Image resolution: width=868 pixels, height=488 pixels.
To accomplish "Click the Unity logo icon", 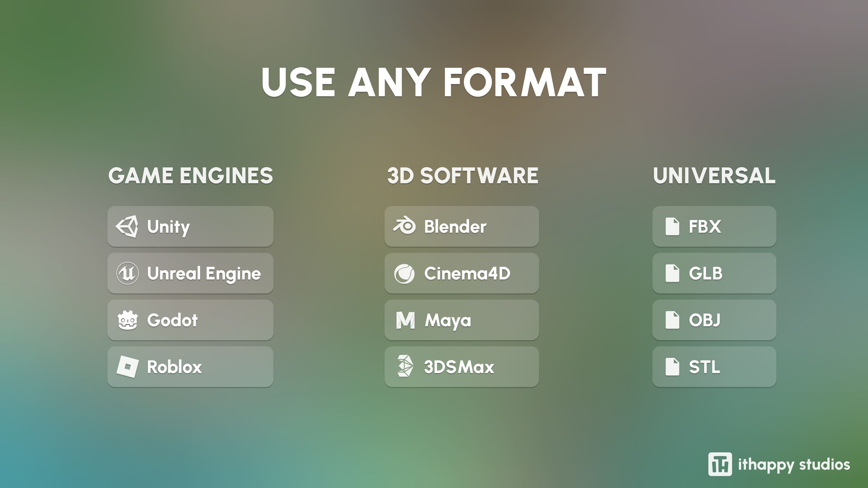I will pyautogui.click(x=127, y=226).
